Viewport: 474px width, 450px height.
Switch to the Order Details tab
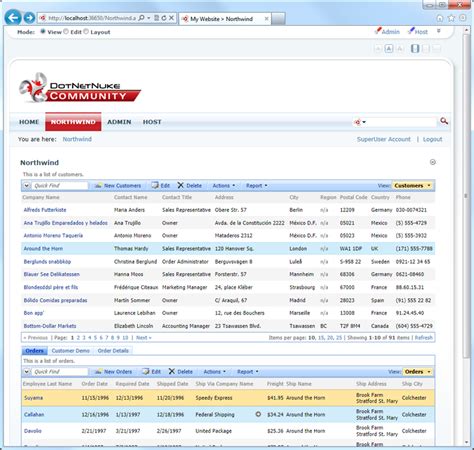113,351
